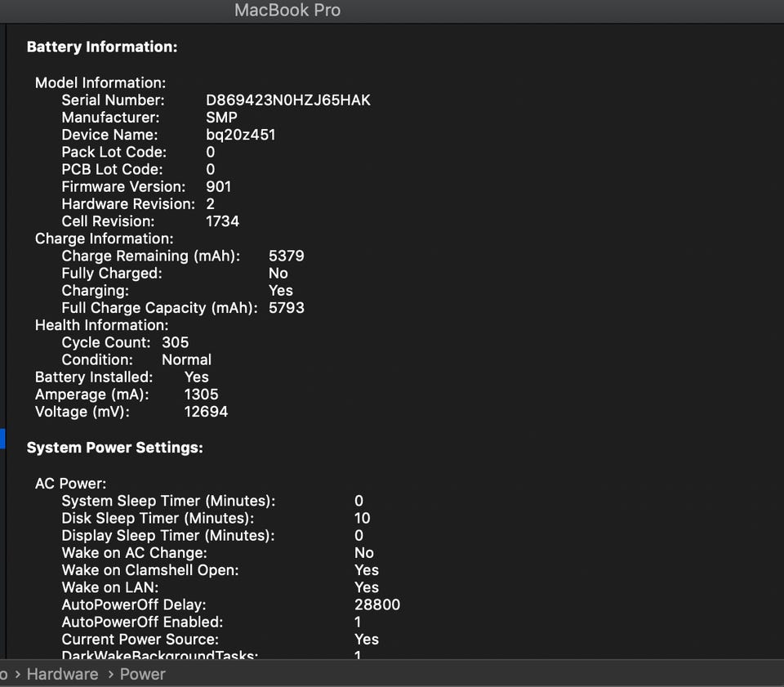Click the Voltage (mV) label
The image size is (784, 687).
(x=82, y=412)
